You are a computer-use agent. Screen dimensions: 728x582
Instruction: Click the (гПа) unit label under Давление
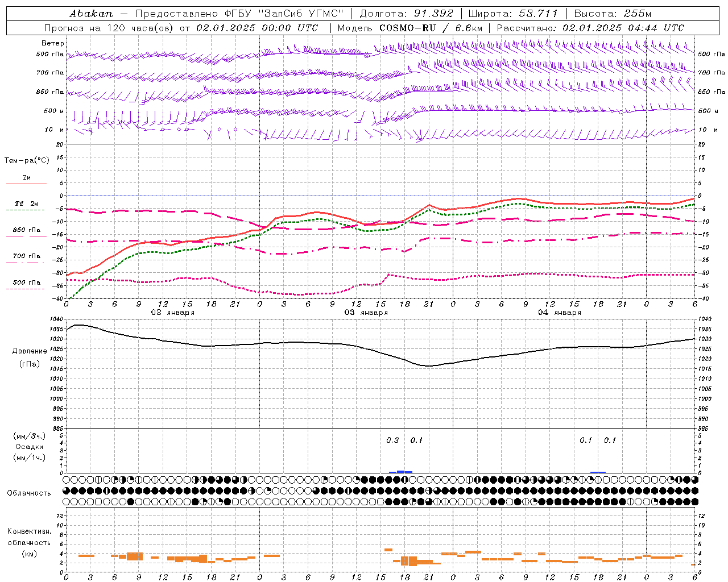tap(28, 364)
